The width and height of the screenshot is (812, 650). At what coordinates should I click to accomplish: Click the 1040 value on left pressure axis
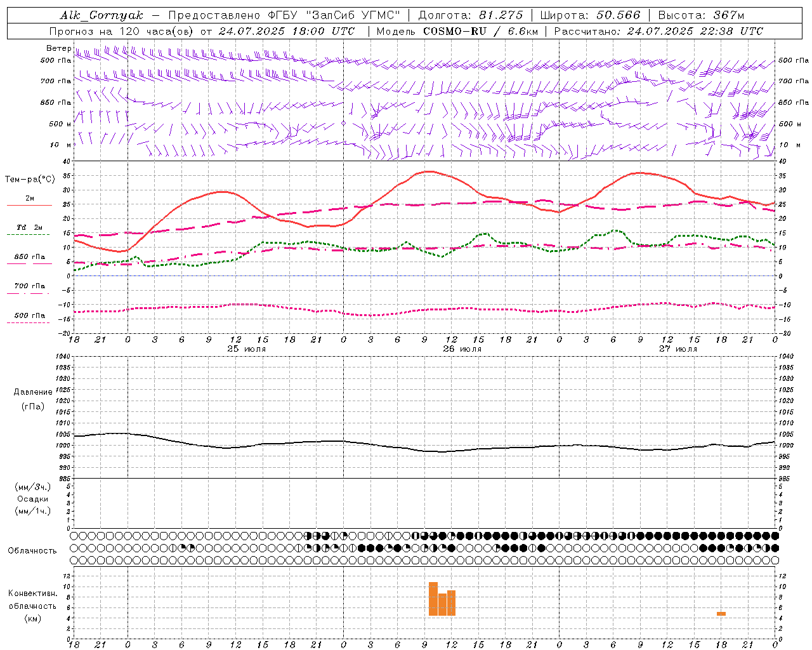point(63,356)
